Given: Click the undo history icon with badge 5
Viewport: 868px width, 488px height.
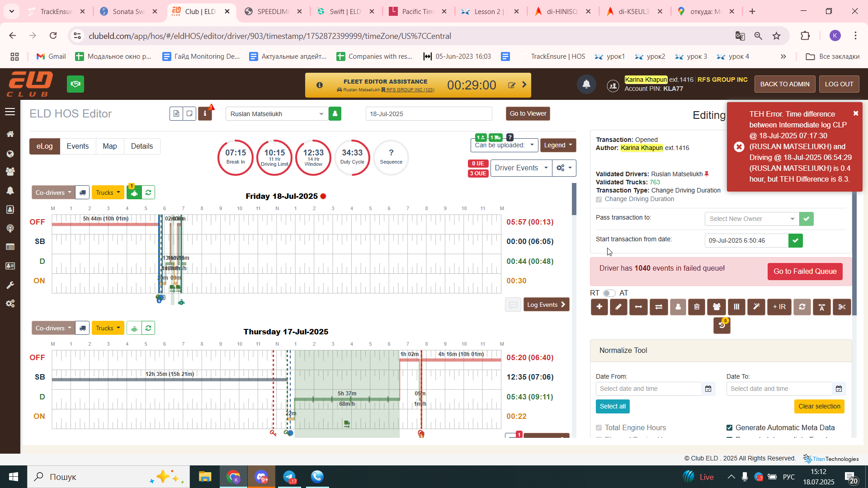Looking at the screenshot, I should [x=722, y=325].
